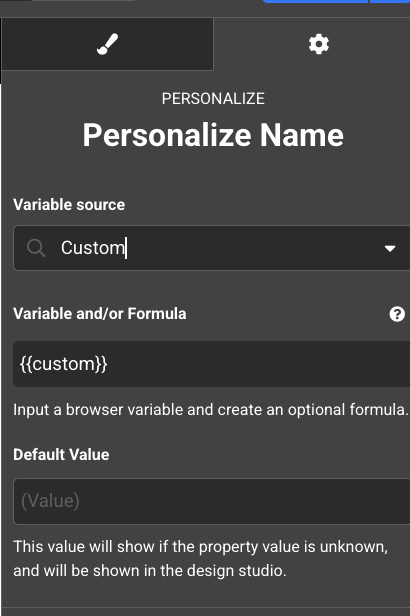Click the browser variable hint text
Viewport: 410px width, 616px height.
[211, 410]
